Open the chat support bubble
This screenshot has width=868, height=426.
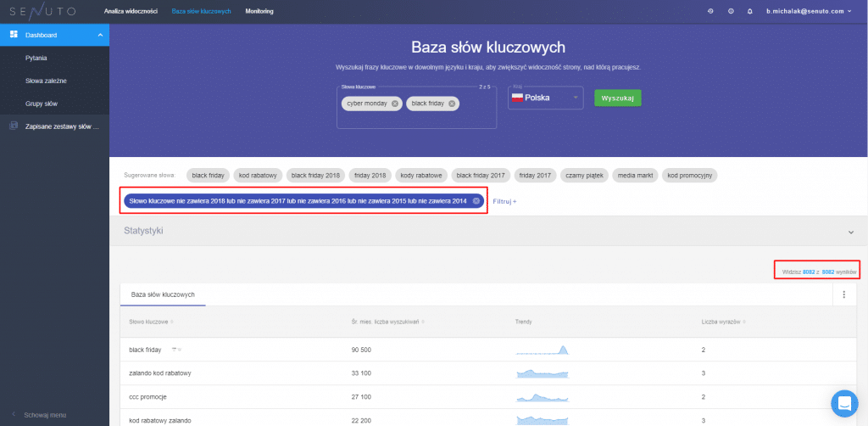tap(844, 402)
